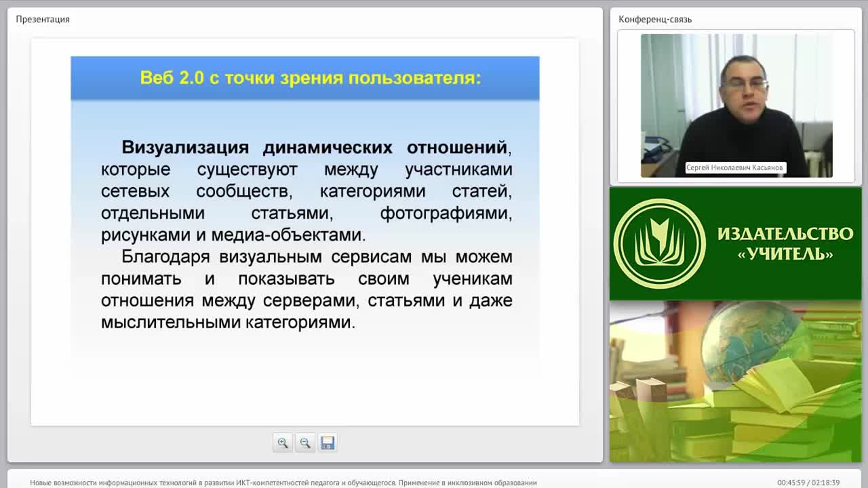868x488 pixels.
Task: Click the paragraph starting with Благодаря визуальным сервисам
Action: click(307, 289)
